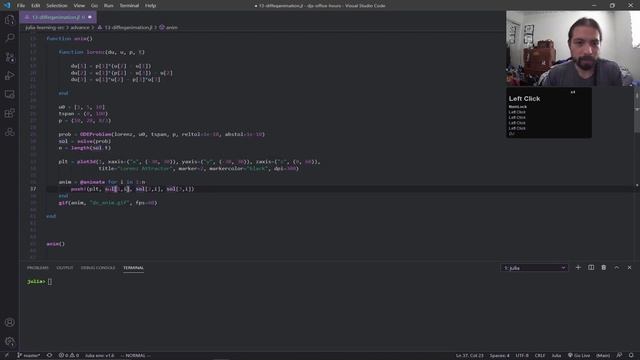Open the Edit menu
The image size is (640, 360).
pos(36,6)
